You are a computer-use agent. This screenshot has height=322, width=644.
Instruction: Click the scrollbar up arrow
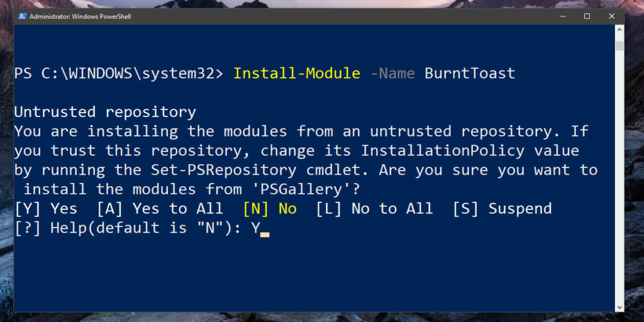[619, 30]
